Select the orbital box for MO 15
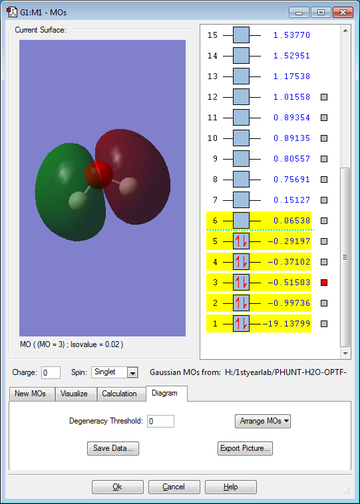Viewport: 360px width, 504px height. (241, 35)
